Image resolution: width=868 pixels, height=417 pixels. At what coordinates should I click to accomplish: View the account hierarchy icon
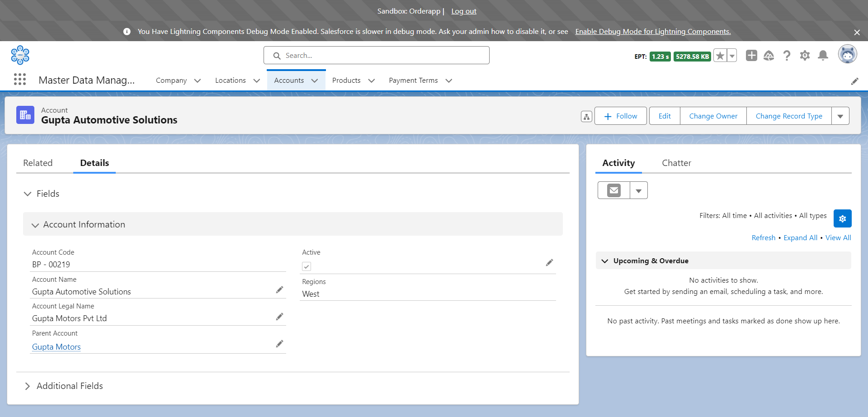pos(586,117)
